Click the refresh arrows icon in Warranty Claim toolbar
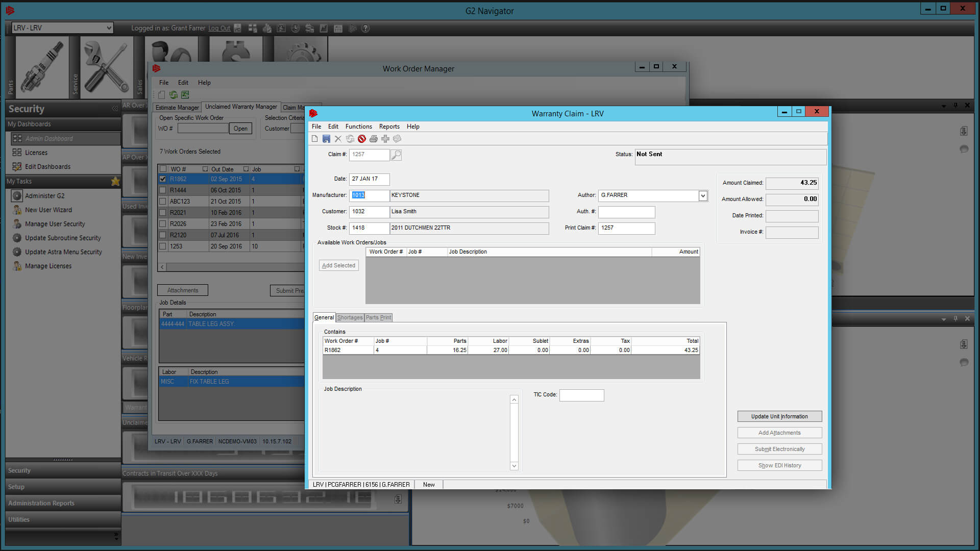The image size is (980, 551). [350, 139]
